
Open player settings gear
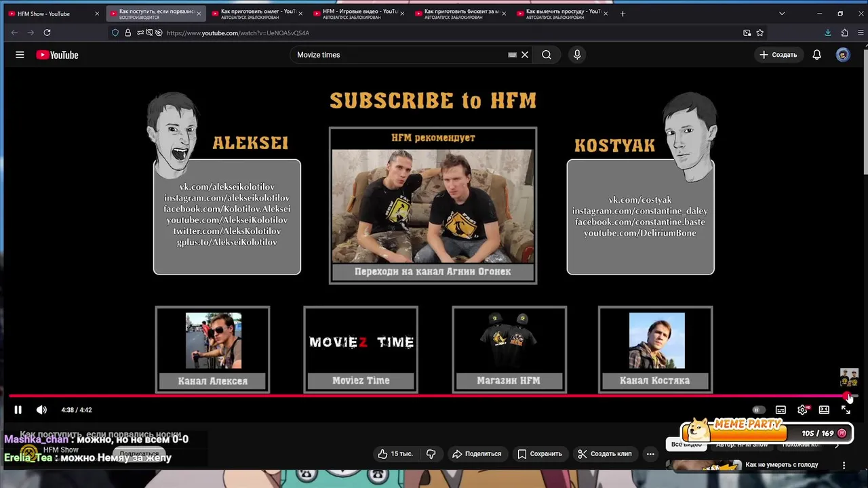tap(803, 410)
